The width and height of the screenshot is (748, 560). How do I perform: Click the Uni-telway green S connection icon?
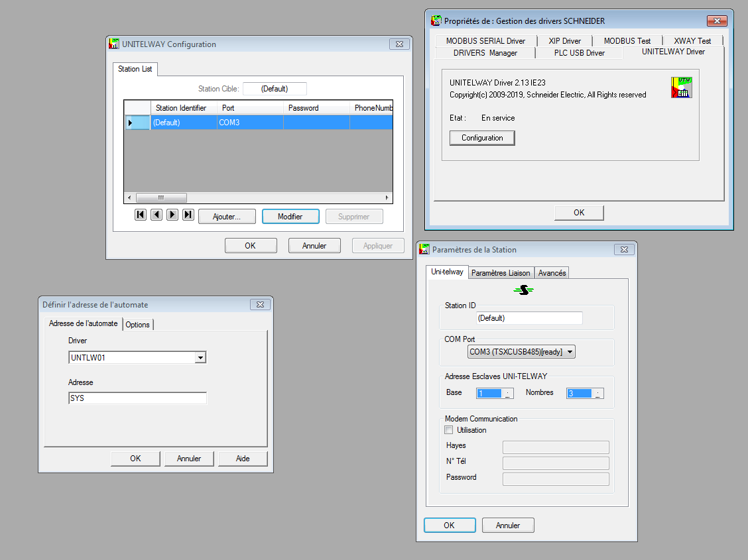point(524,290)
